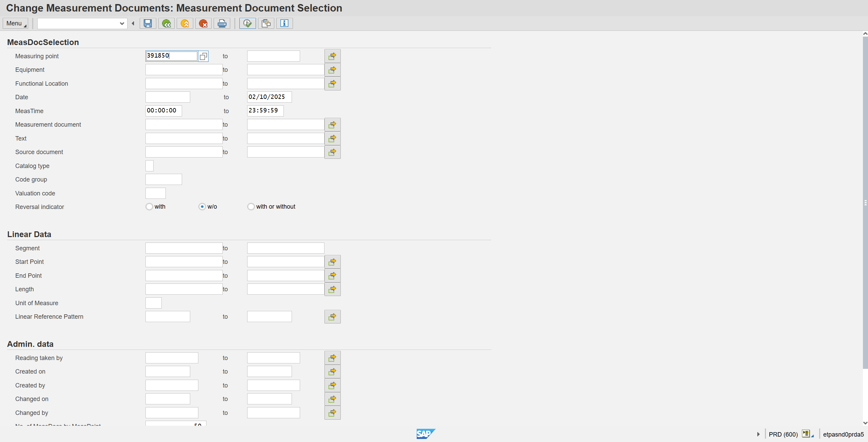
Task: Click the vertical scrollbar thumb
Action: 865,203
